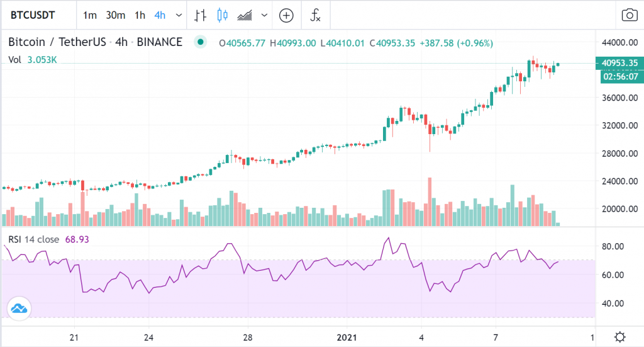Image resolution: width=644 pixels, height=347 pixels.
Task: Switch to the 1m timeframe
Action: tap(90, 14)
